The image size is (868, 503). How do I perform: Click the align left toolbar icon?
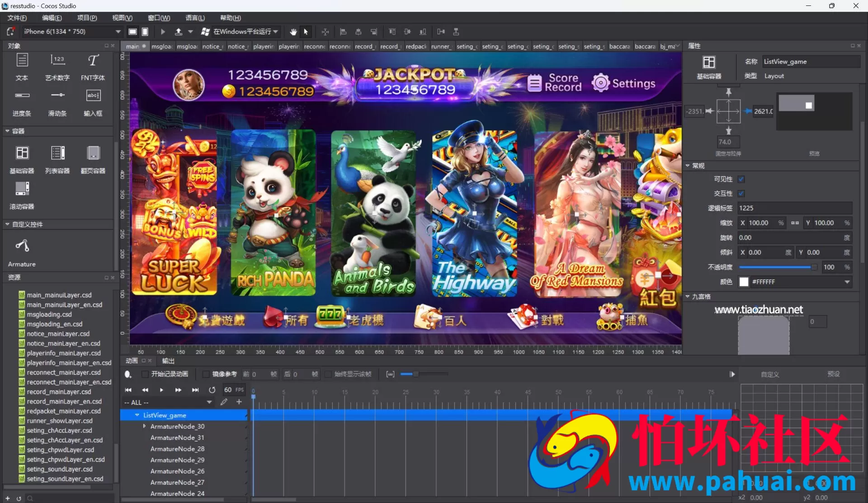click(x=343, y=32)
